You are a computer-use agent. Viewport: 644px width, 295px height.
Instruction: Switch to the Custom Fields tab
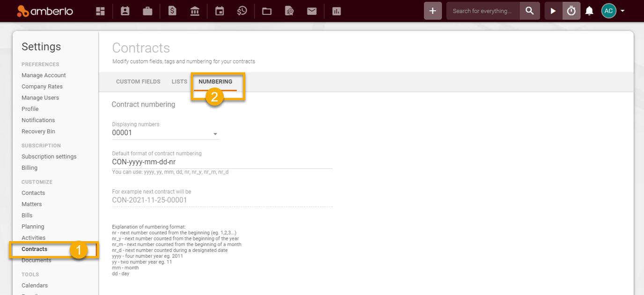coord(138,82)
